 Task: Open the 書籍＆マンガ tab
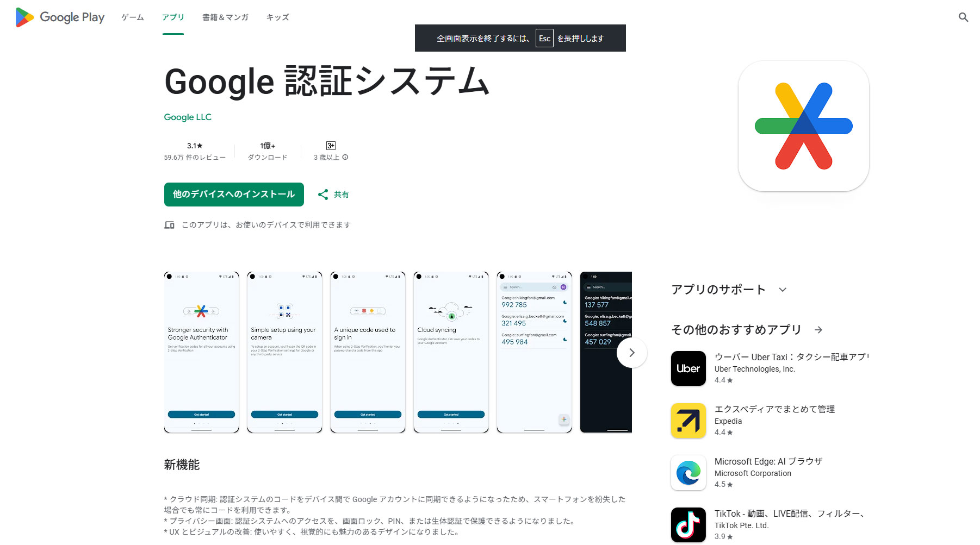[x=225, y=17]
